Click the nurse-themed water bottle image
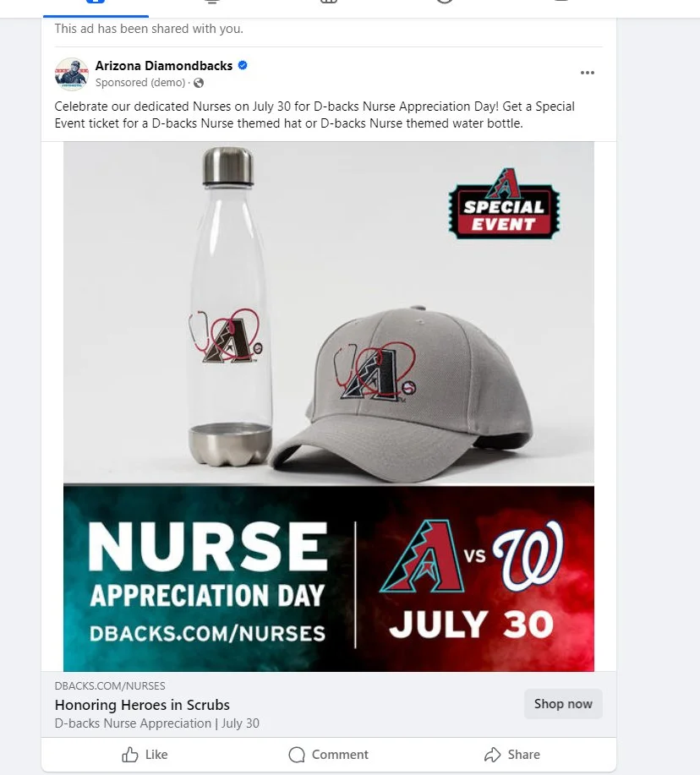700x775 pixels. (229, 307)
